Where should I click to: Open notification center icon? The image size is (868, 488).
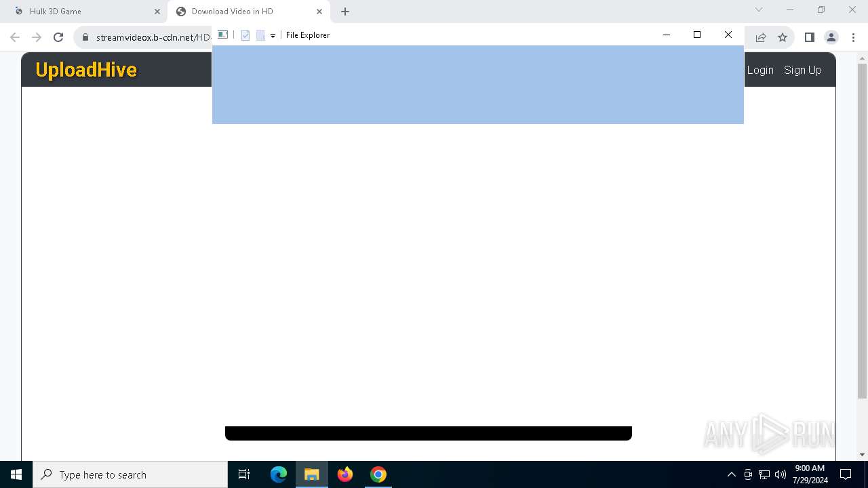point(846,474)
